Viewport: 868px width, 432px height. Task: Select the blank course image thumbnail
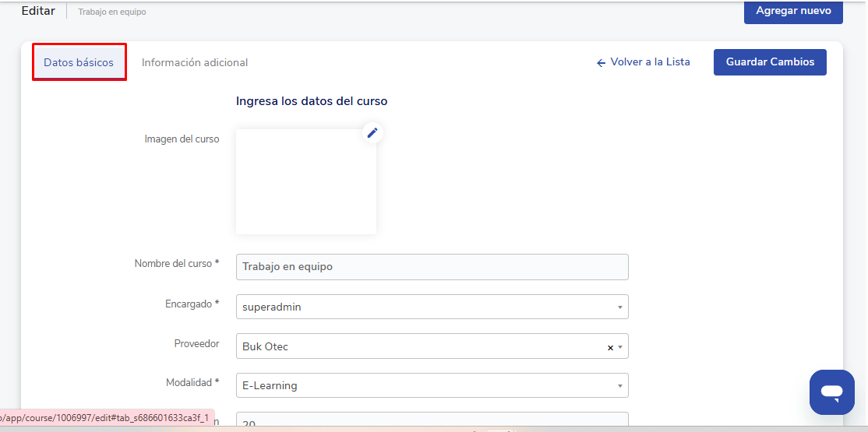pos(305,182)
